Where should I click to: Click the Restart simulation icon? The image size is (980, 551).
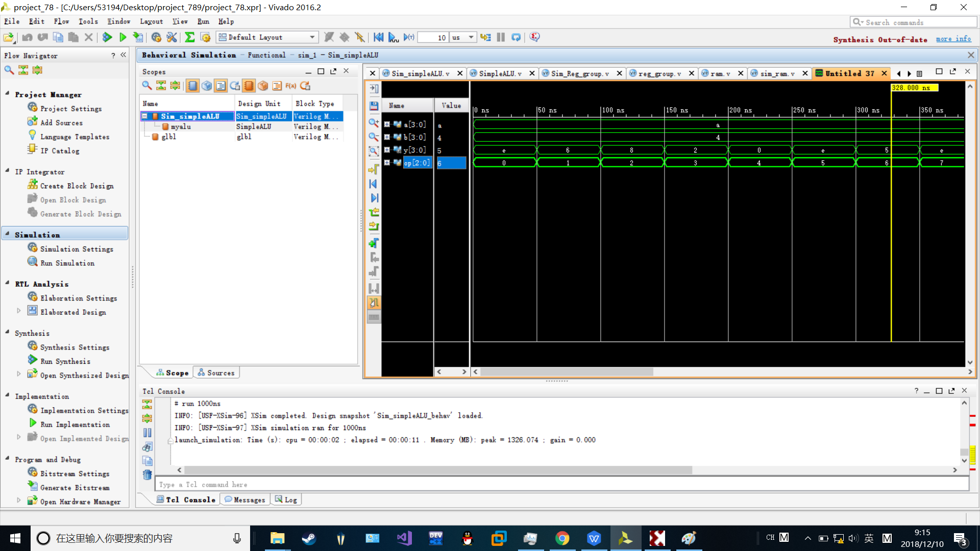tap(378, 37)
